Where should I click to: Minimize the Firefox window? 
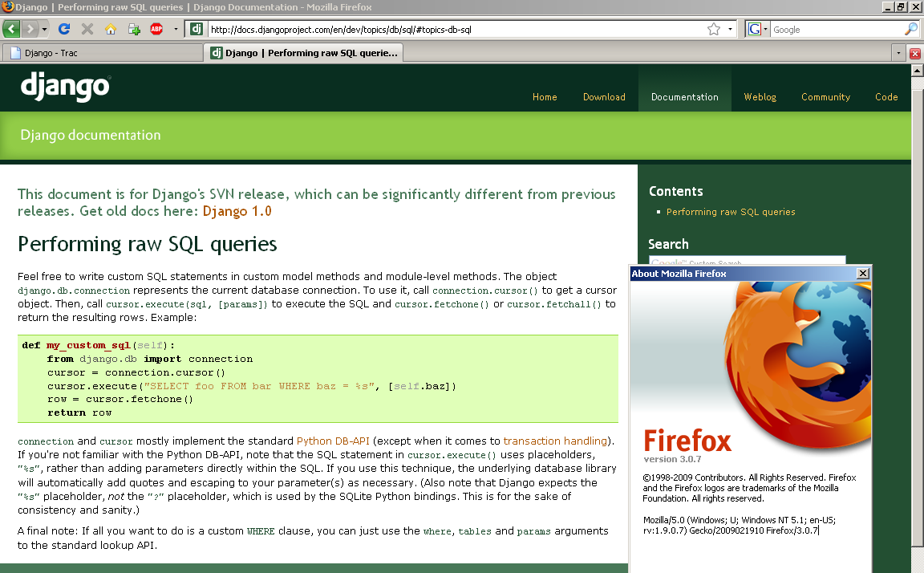click(x=887, y=7)
